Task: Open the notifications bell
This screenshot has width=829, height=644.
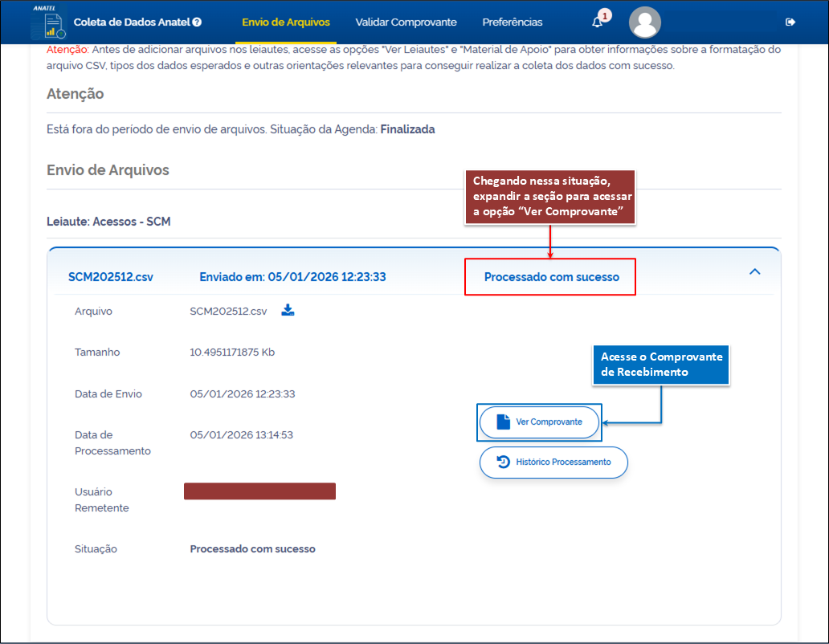Action: [x=597, y=22]
